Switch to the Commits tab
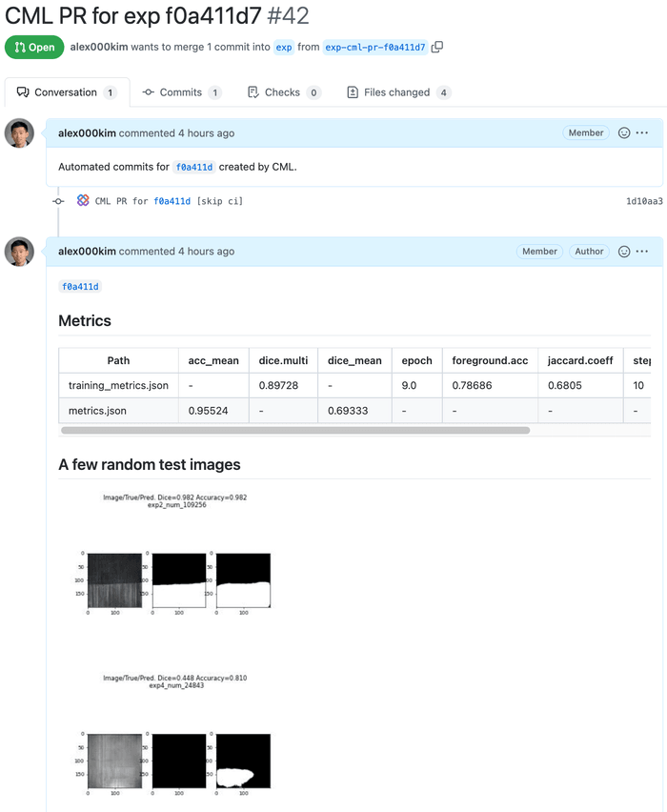The image size is (667, 812). coord(181,92)
